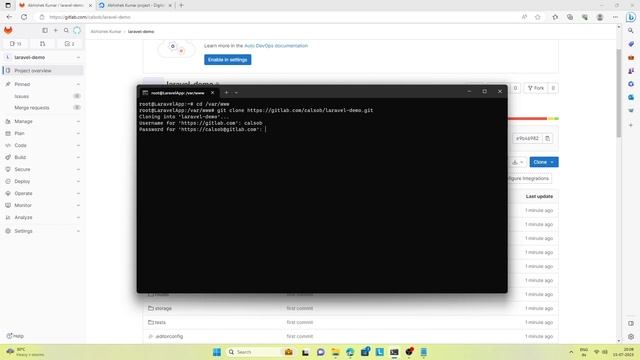The width and height of the screenshot is (640, 360).
Task: Click the plus create-new icon in GitLab sidebar
Action: click(56, 31)
